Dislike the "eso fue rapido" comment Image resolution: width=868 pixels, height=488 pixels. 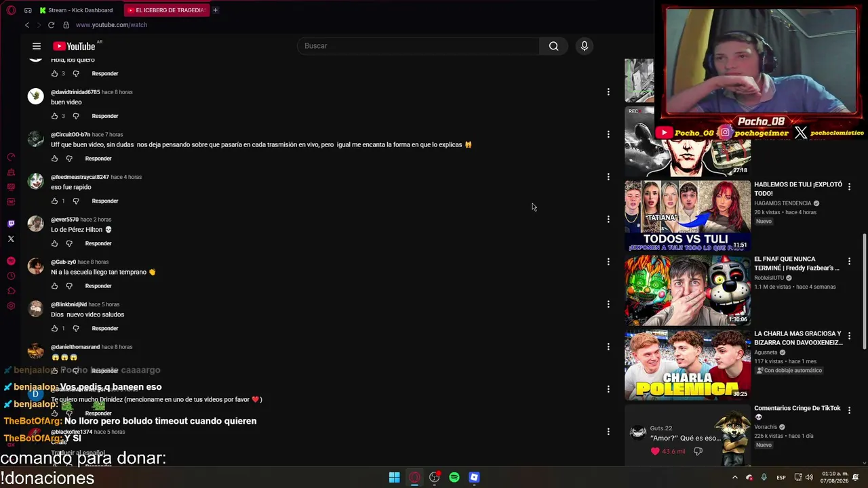pyautogui.click(x=76, y=201)
